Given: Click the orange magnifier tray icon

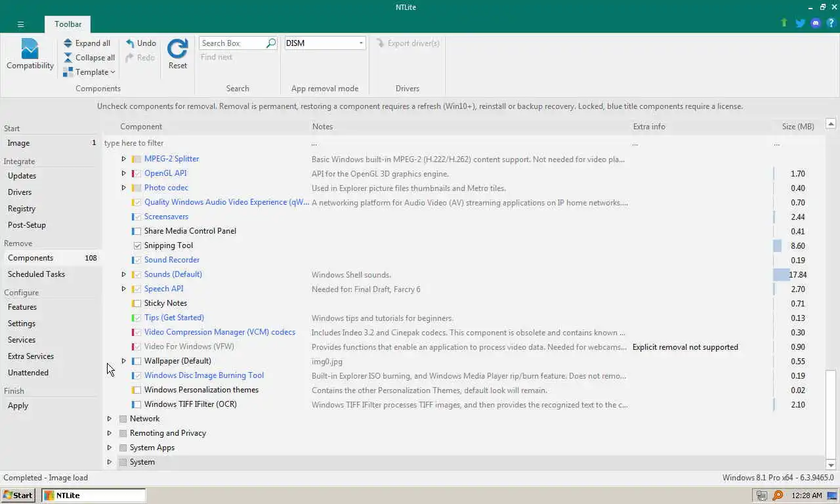Looking at the screenshot, I should tap(778, 495).
